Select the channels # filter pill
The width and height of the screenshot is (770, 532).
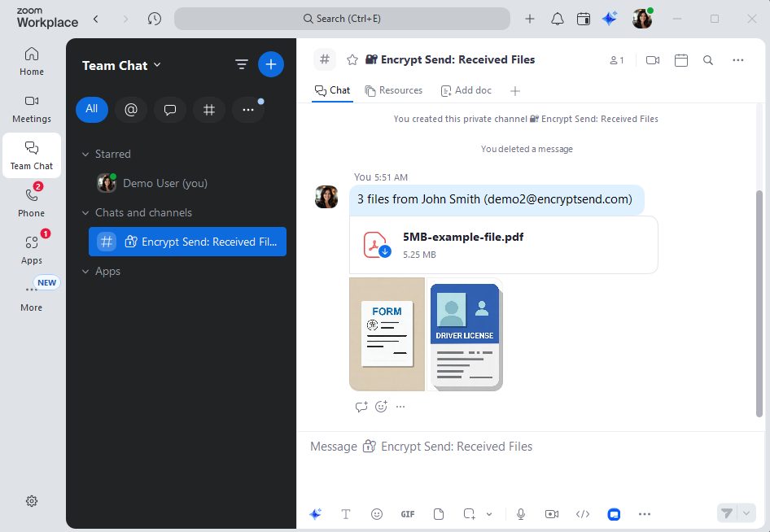(x=209, y=109)
